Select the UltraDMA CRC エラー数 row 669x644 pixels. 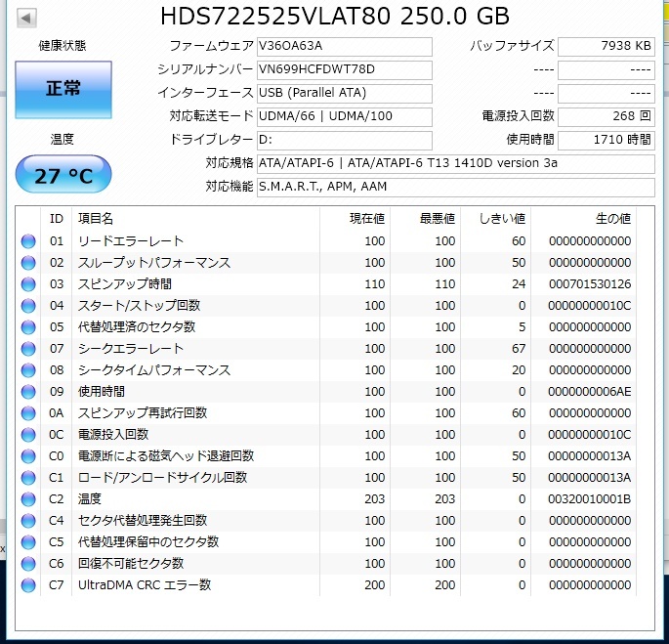(x=327, y=585)
